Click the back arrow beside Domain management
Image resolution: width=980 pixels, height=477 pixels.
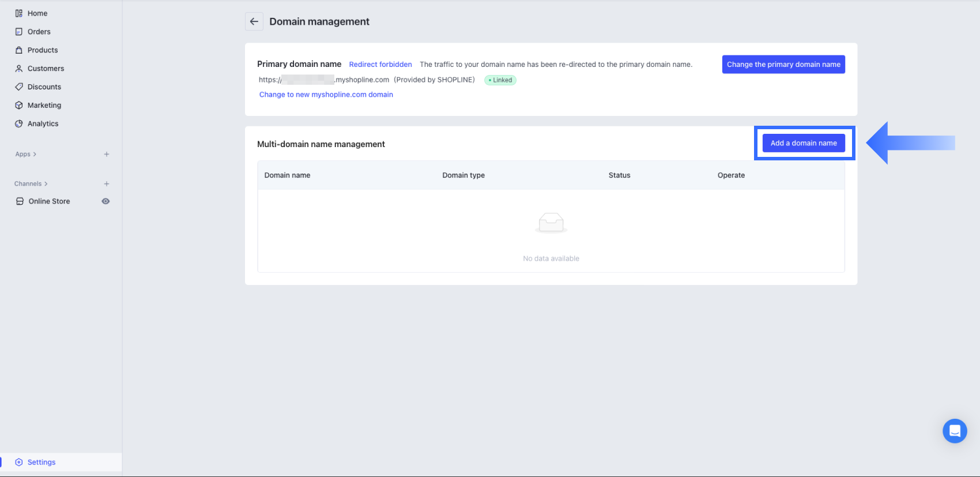(254, 21)
